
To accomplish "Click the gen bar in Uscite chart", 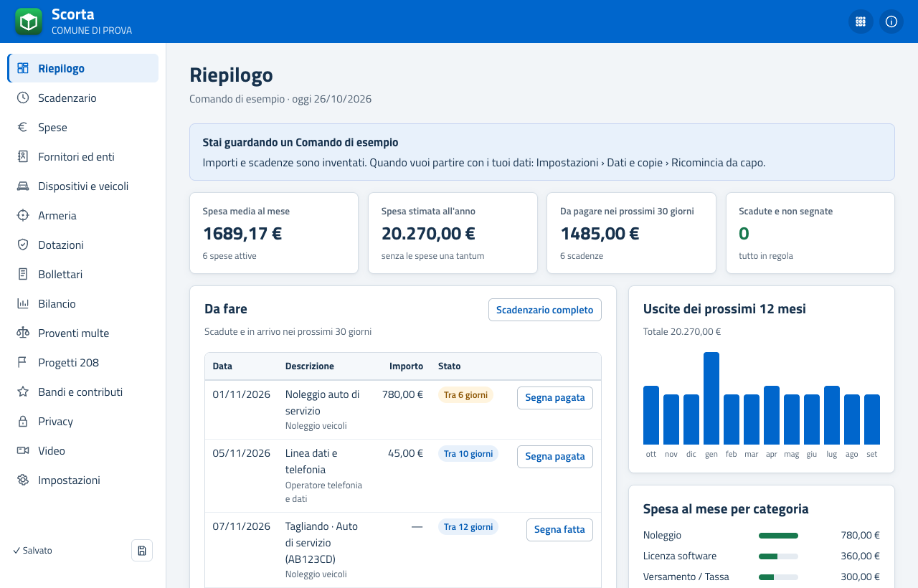I will pyautogui.click(x=711, y=398).
